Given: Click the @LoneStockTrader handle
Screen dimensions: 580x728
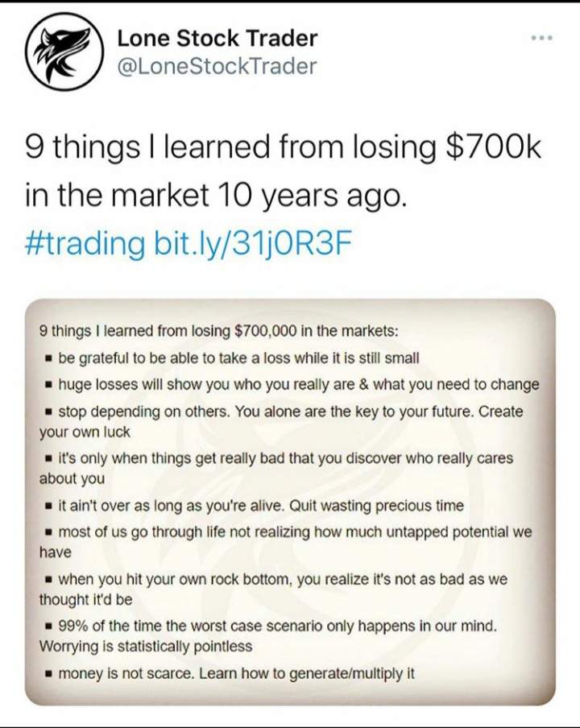Looking at the screenshot, I should point(217,66).
